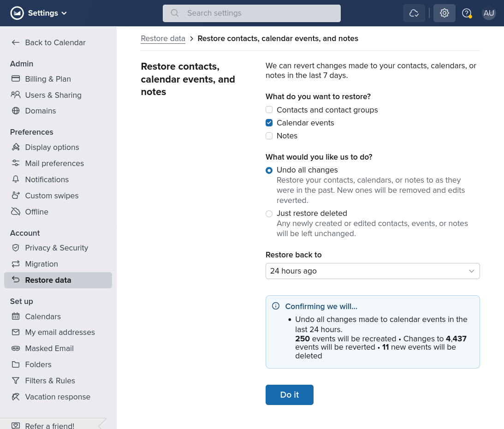The height and width of the screenshot is (429, 504).
Task: Click the Privacy & Security shield icon
Action: click(x=16, y=248)
